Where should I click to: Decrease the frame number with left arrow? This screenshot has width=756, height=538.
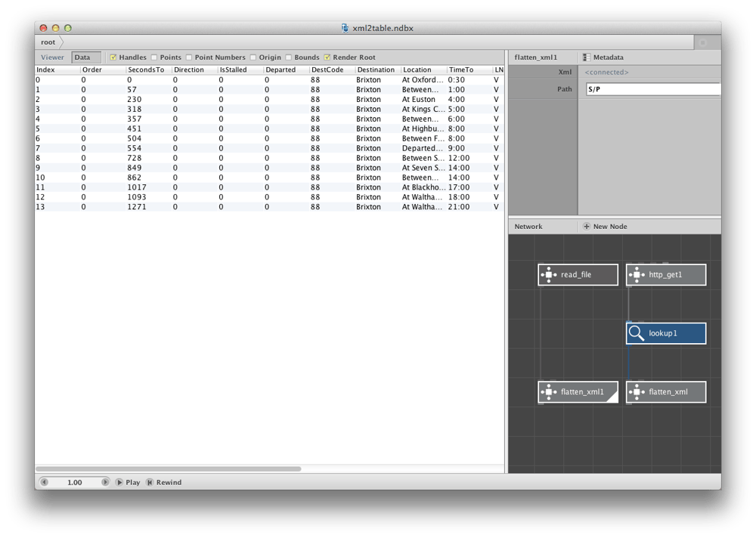[x=45, y=482]
